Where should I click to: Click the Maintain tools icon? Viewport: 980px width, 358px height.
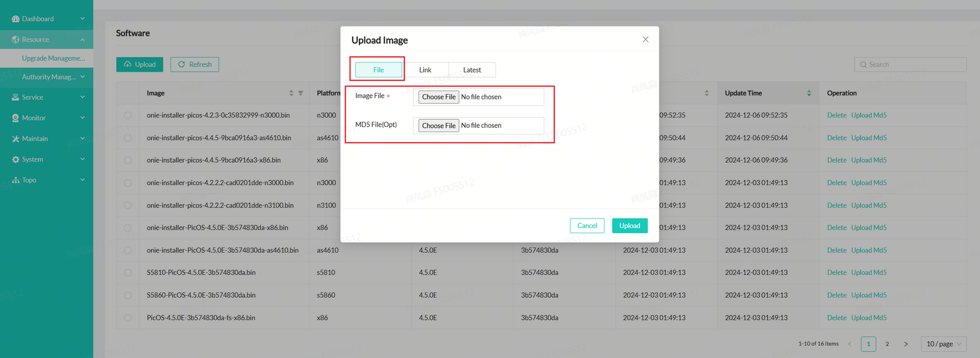coord(15,139)
